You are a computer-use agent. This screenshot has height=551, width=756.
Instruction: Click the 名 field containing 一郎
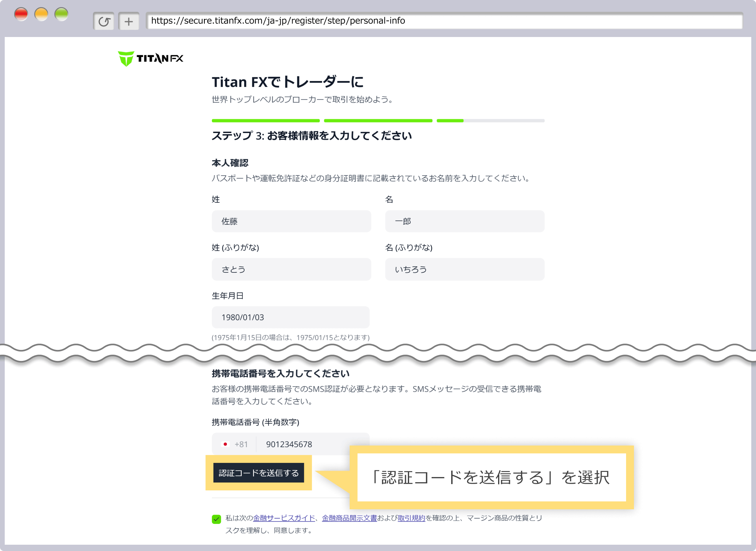pyautogui.click(x=464, y=221)
